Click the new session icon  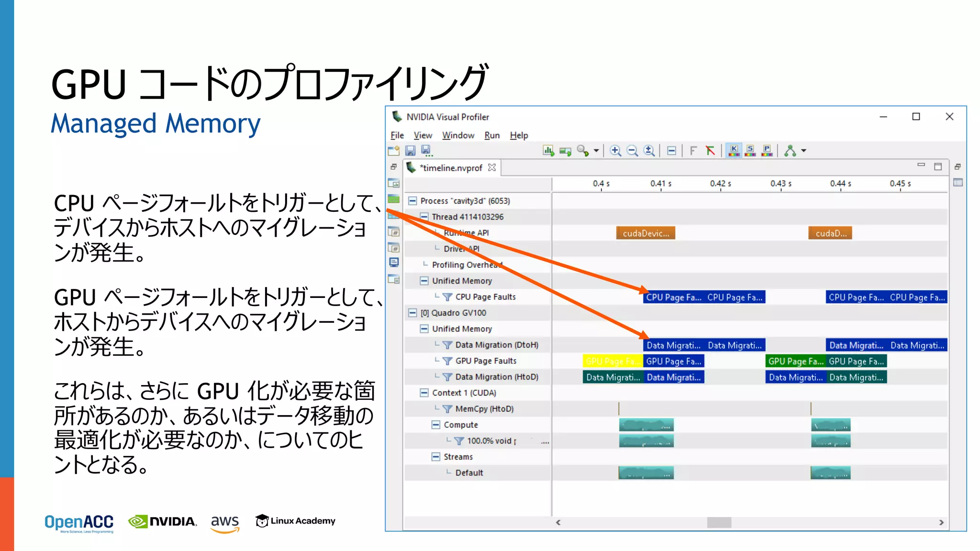tap(393, 151)
